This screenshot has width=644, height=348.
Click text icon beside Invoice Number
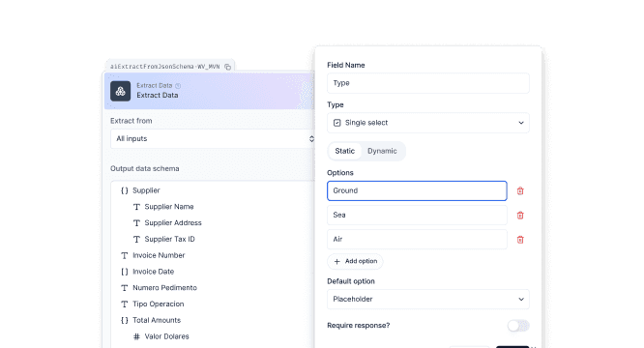tap(125, 255)
